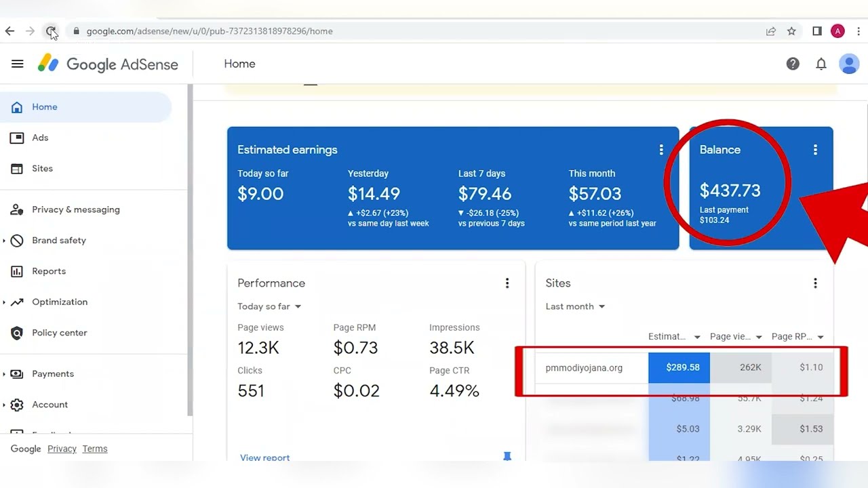868x488 pixels.
Task: Click the This month $57.03 value
Action: point(595,194)
